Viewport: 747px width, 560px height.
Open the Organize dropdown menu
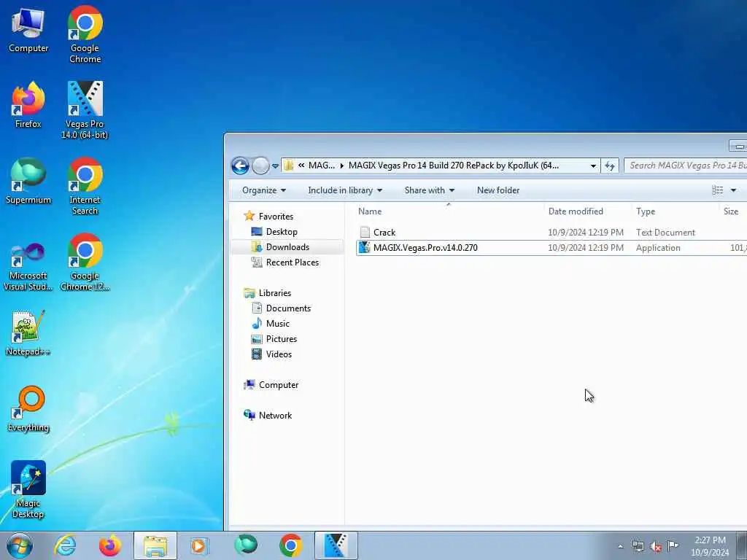click(264, 190)
